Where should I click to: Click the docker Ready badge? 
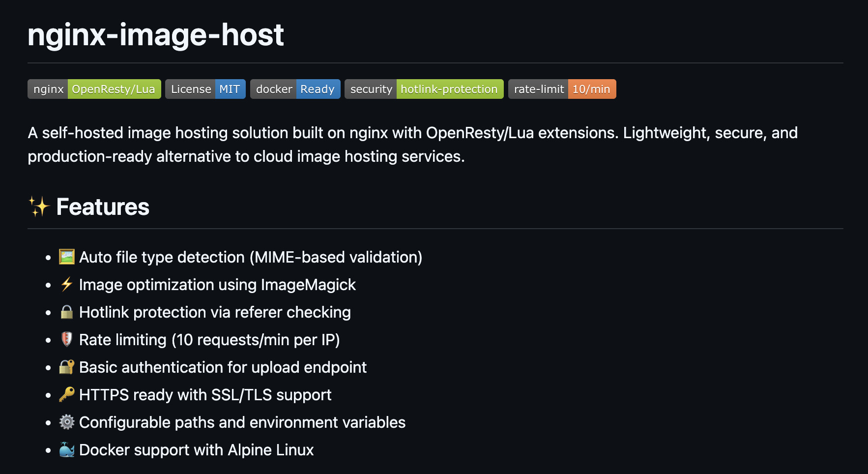(295, 89)
